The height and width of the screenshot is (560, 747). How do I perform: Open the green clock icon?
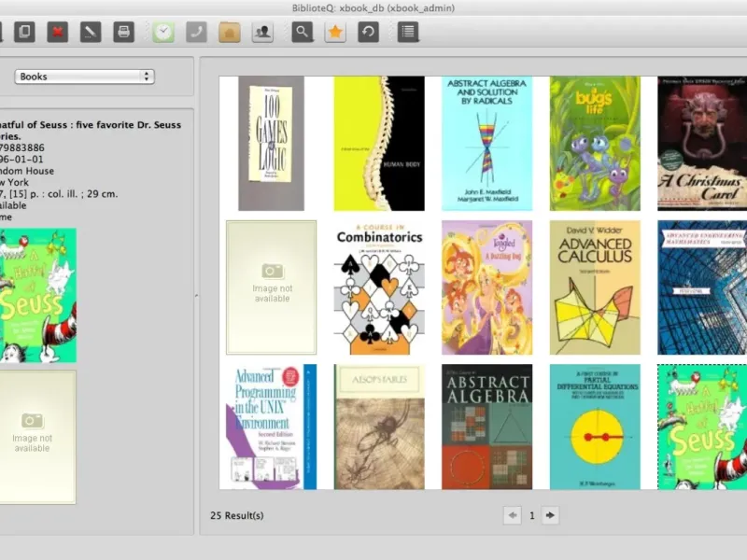click(x=163, y=32)
